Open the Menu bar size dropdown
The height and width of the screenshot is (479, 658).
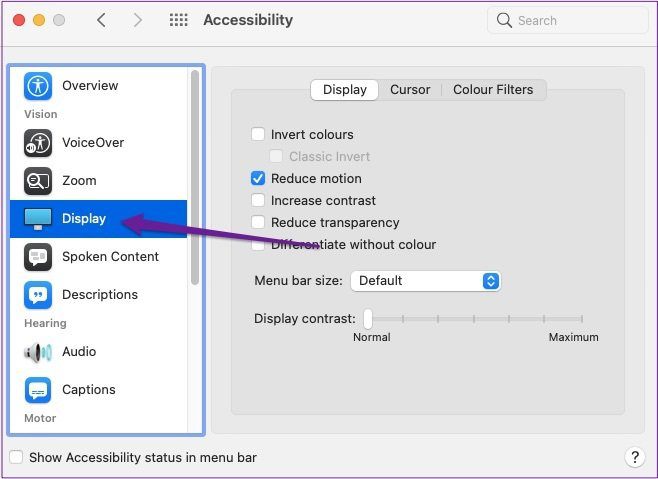tap(425, 280)
